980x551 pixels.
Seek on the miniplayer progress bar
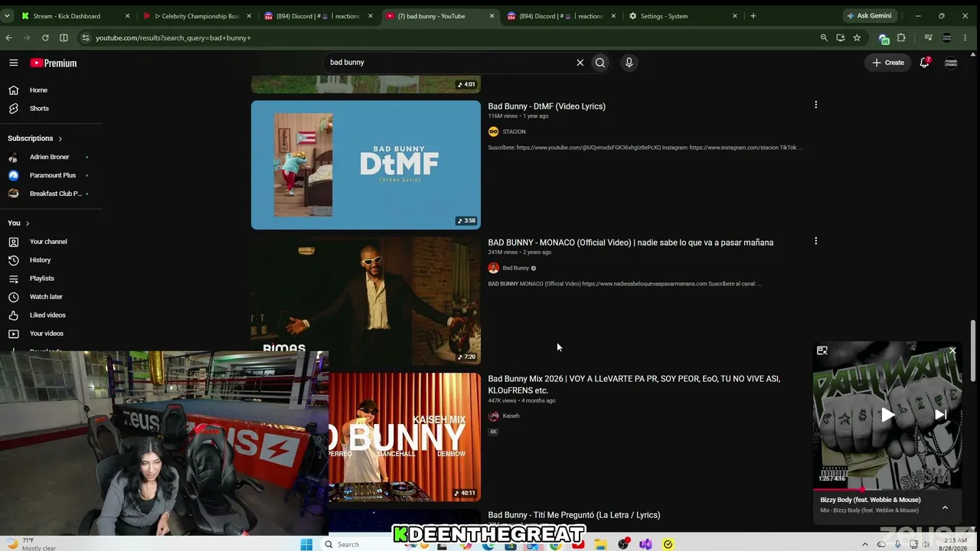pos(887,489)
